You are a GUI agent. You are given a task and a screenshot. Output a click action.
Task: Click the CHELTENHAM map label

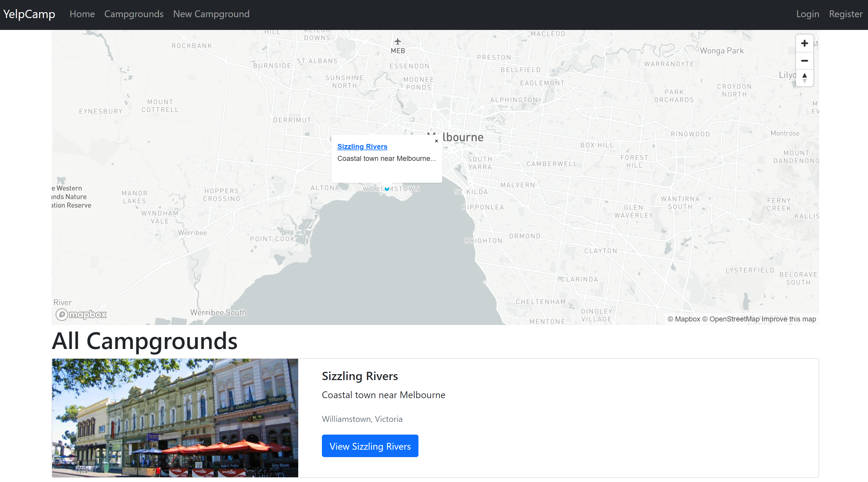pos(540,302)
